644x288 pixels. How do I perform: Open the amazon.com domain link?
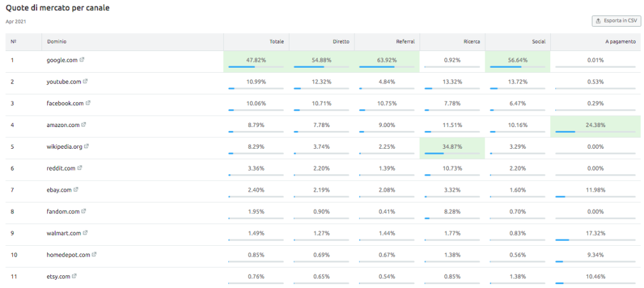[x=63, y=125]
